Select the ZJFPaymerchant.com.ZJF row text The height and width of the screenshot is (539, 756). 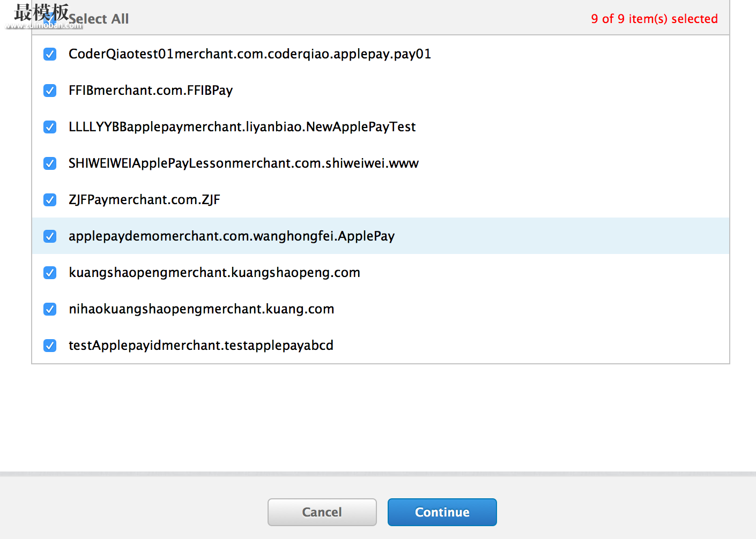[144, 200]
